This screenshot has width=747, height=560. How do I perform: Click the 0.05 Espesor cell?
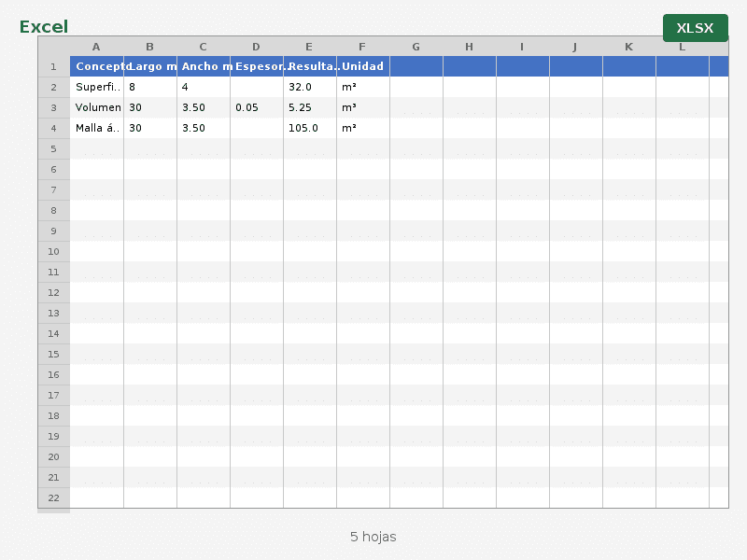pyautogui.click(x=257, y=107)
